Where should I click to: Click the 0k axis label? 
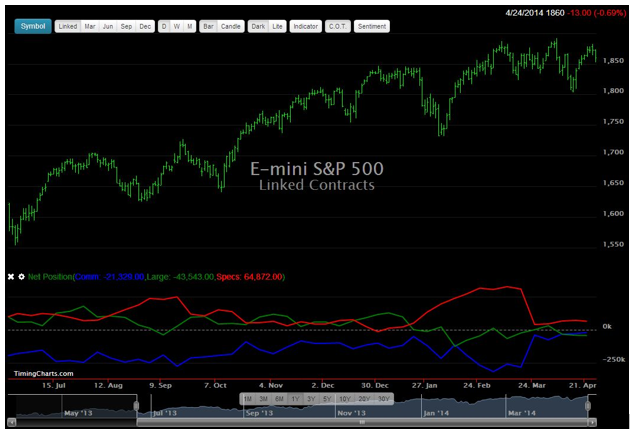pos(607,326)
